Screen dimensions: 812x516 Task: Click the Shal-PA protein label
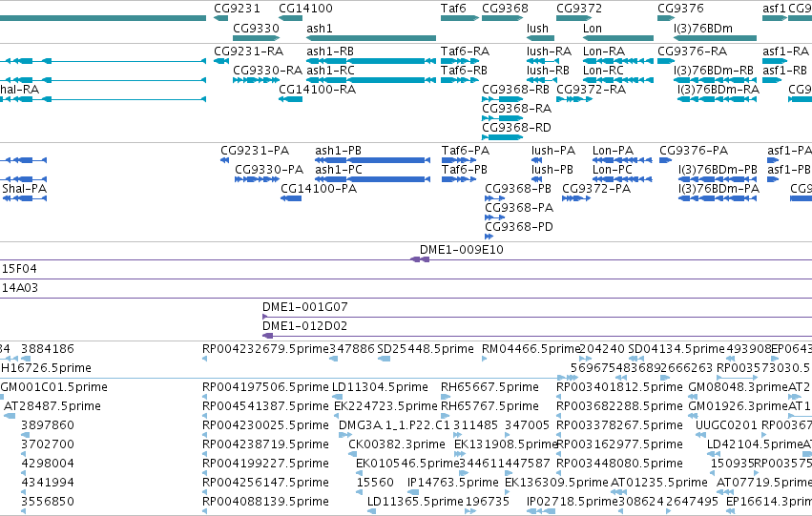point(25,189)
